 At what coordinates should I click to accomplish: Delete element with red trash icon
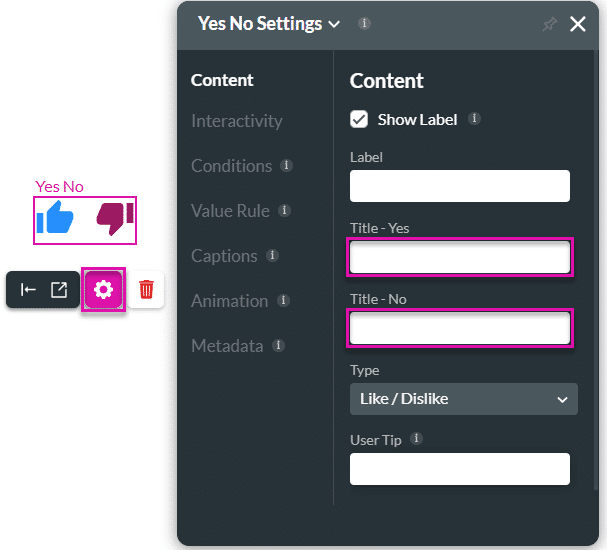click(146, 290)
